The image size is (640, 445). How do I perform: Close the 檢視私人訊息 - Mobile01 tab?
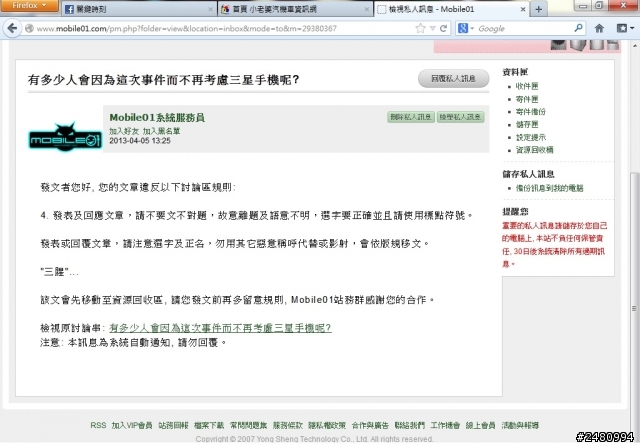click(x=523, y=9)
